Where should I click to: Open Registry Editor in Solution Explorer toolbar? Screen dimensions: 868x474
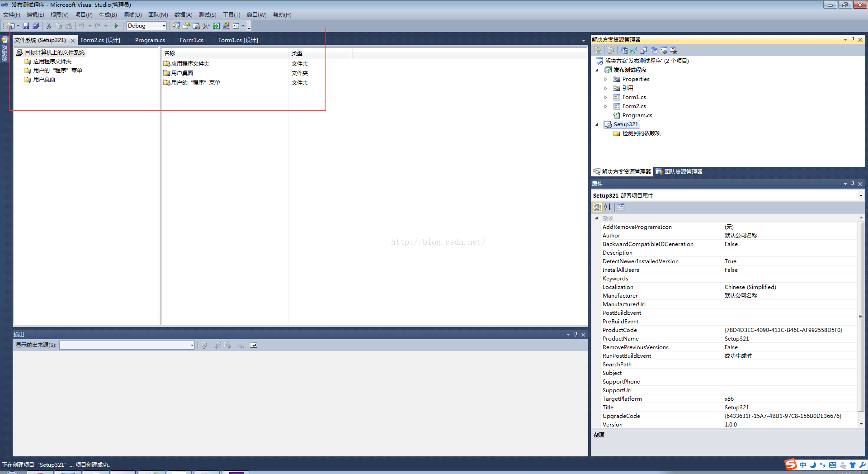pos(633,50)
